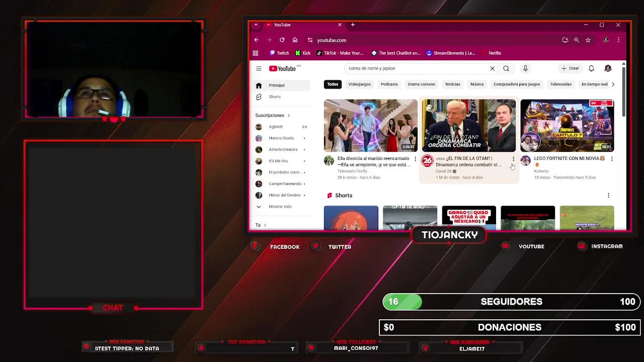
Task: Select the Videojuegos filter chip
Action: (359, 84)
